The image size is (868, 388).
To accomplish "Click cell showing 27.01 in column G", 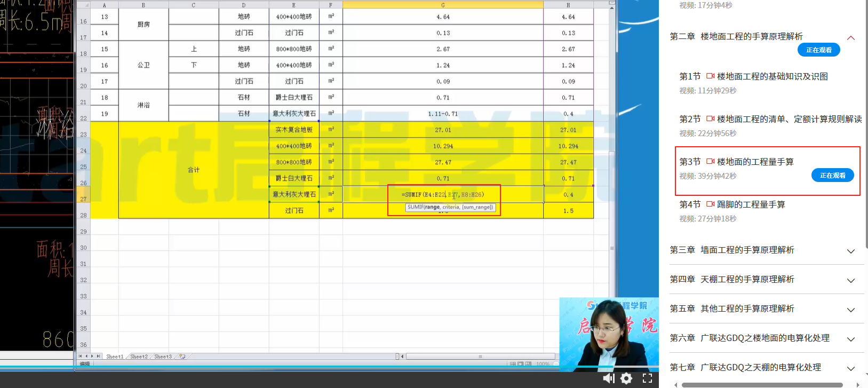I will tap(443, 130).
